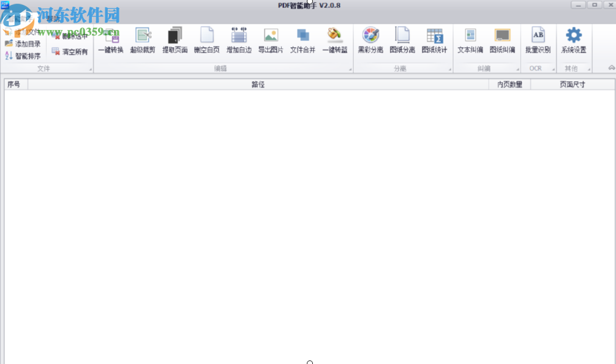Switch to the 帮助 (Help) tab
The image size is (616, 364).
pyautogui.click(x=53, y=19)
